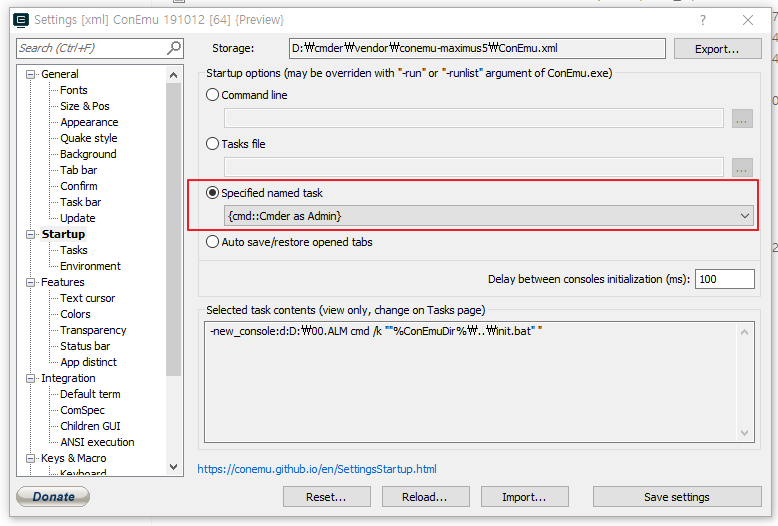778x526 pixels.
Task: Open the SettingsStartup.html help link
Action: [x=317, y=469]
